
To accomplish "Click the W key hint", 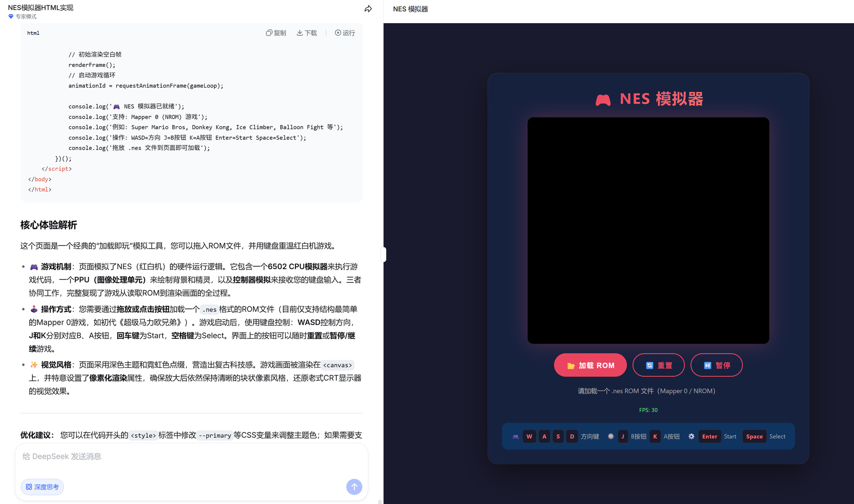I will [x=529, y=436].
